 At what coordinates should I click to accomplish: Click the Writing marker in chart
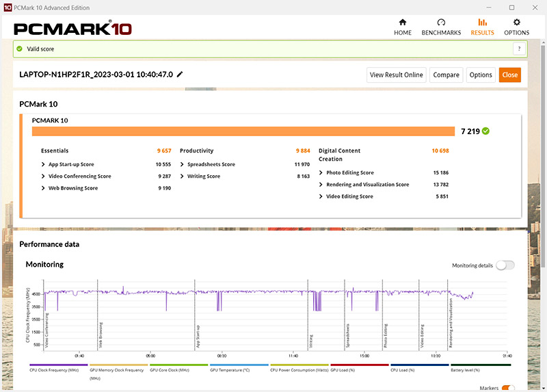311,341
